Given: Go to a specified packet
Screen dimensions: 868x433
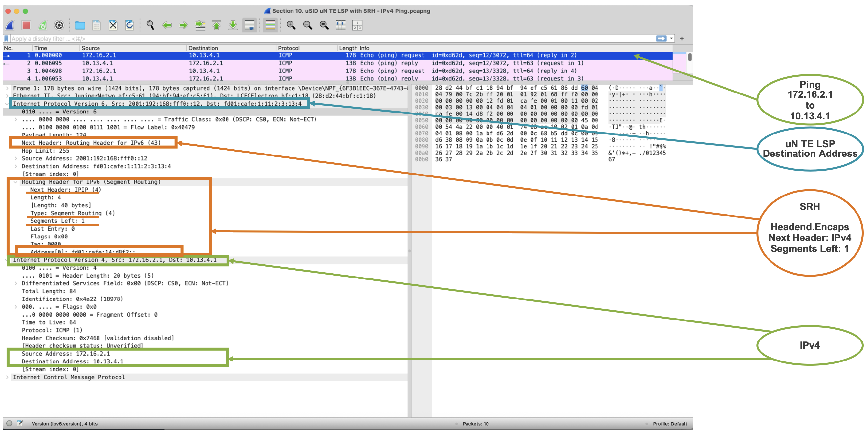Looking at the screenshot, I should 200,25.
